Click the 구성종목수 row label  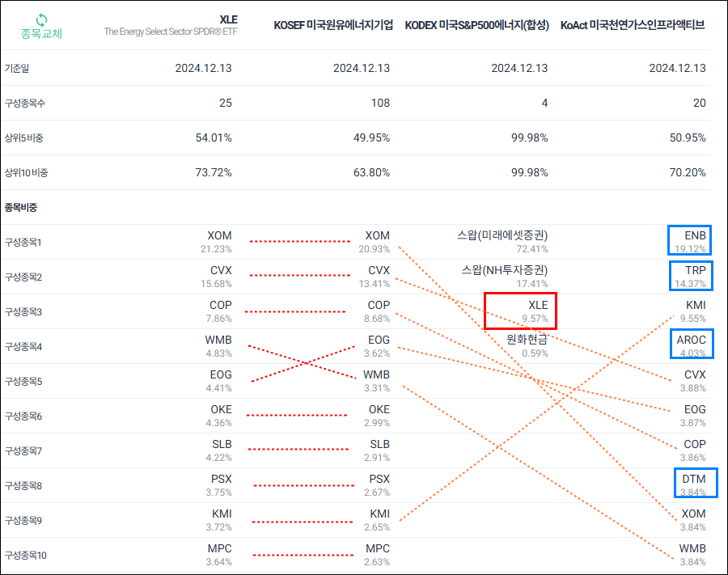tap(25, 103)
